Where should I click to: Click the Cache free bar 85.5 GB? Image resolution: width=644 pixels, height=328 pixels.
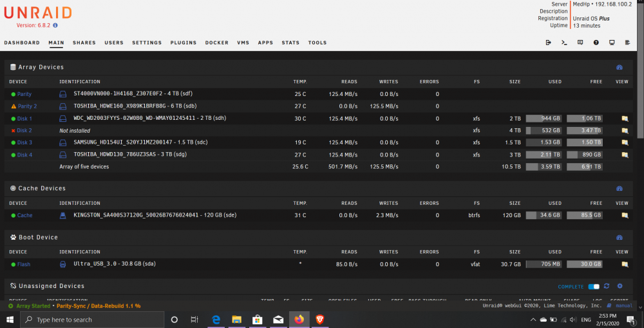[585, 215]
